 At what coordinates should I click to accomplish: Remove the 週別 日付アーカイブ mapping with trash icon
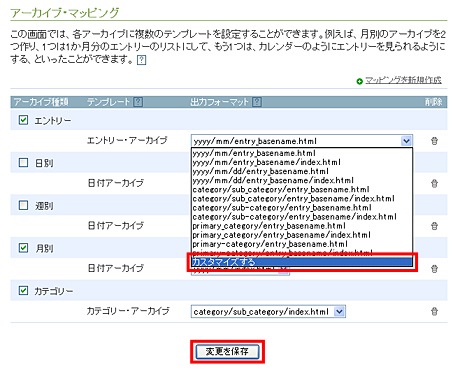click(x=434, y=226)
